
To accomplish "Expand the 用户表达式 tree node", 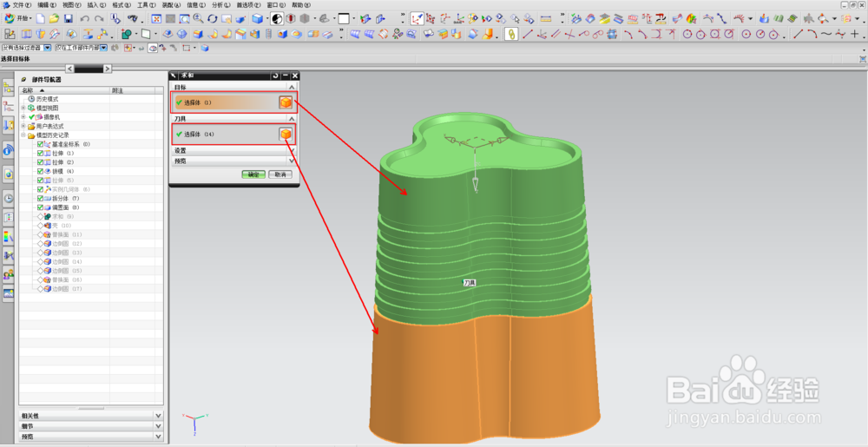I will [x=23, y=126].
